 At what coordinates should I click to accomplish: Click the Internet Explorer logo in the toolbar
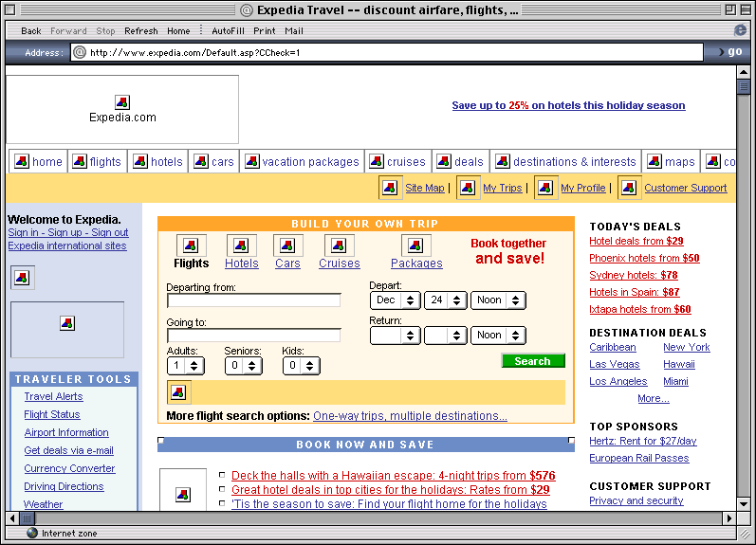(740, 30)
